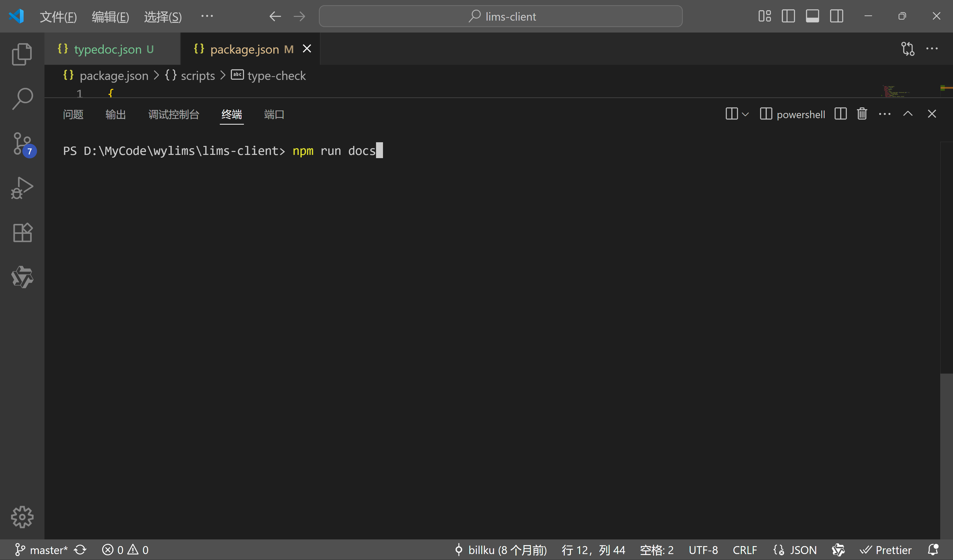The image size is (953, 560).
Task: Click the lims-client search box
Action: 501,16
